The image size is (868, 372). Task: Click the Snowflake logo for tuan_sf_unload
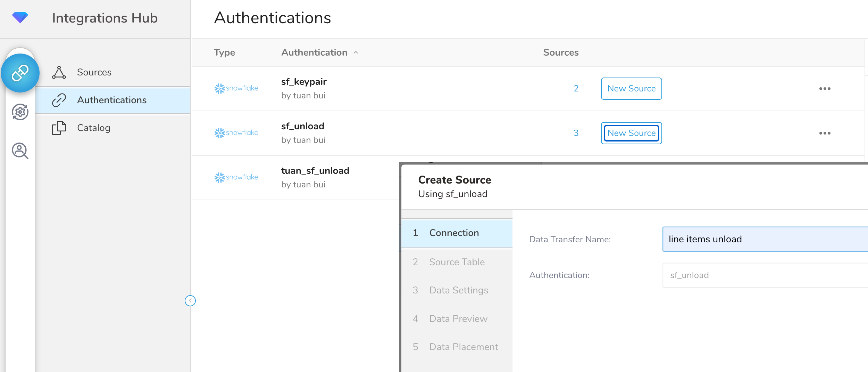point(236,178)
